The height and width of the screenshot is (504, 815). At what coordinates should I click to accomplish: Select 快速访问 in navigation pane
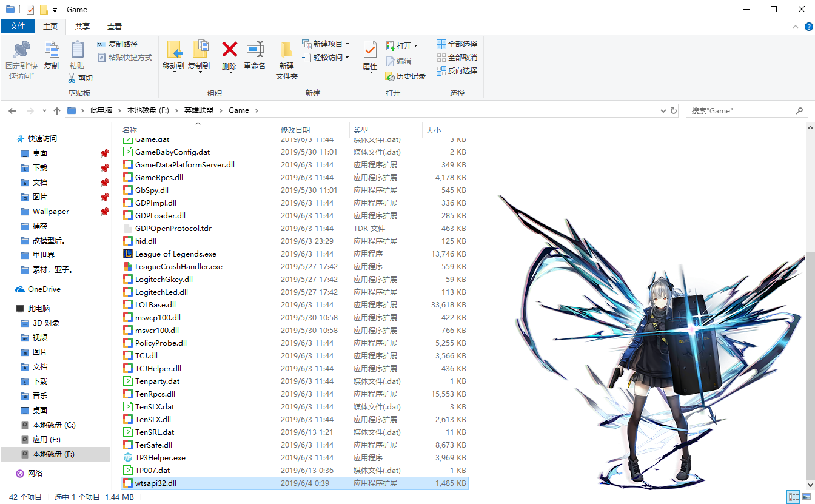pos(42,139)
